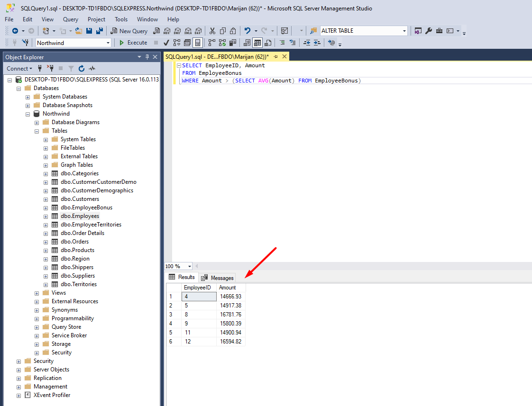Viewport: 532px width, 406px height.
Task: Toggle Include Client Statistics
Action: click(x=233, y=43)
